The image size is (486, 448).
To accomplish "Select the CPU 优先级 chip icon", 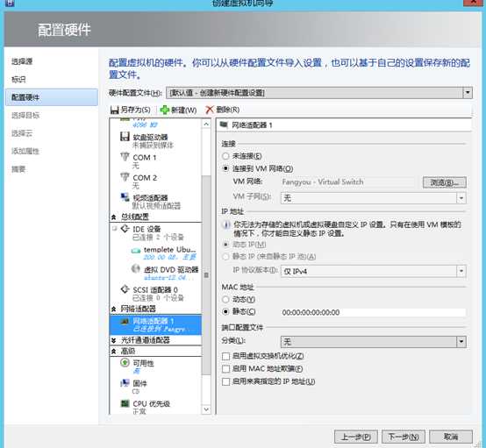I will 125,403.
